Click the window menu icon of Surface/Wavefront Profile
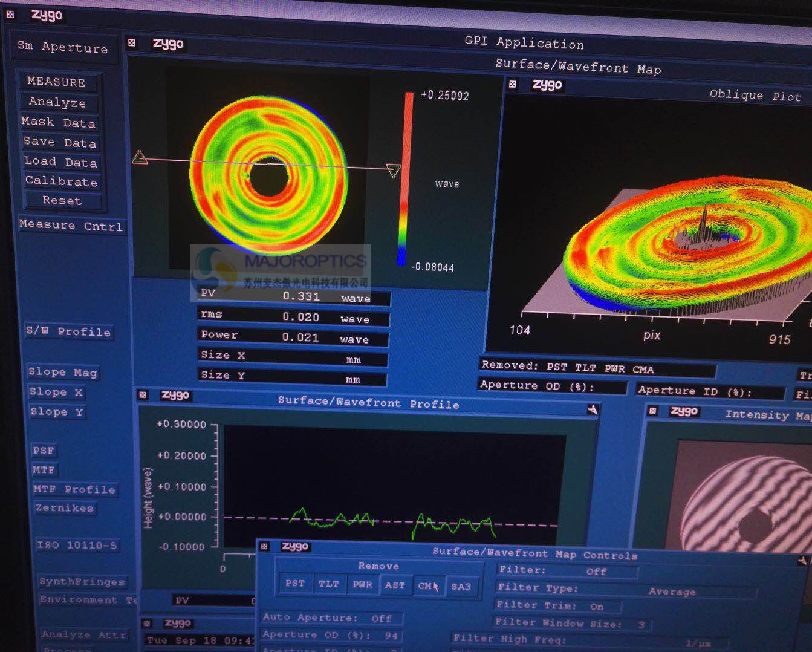 (143, 394)
